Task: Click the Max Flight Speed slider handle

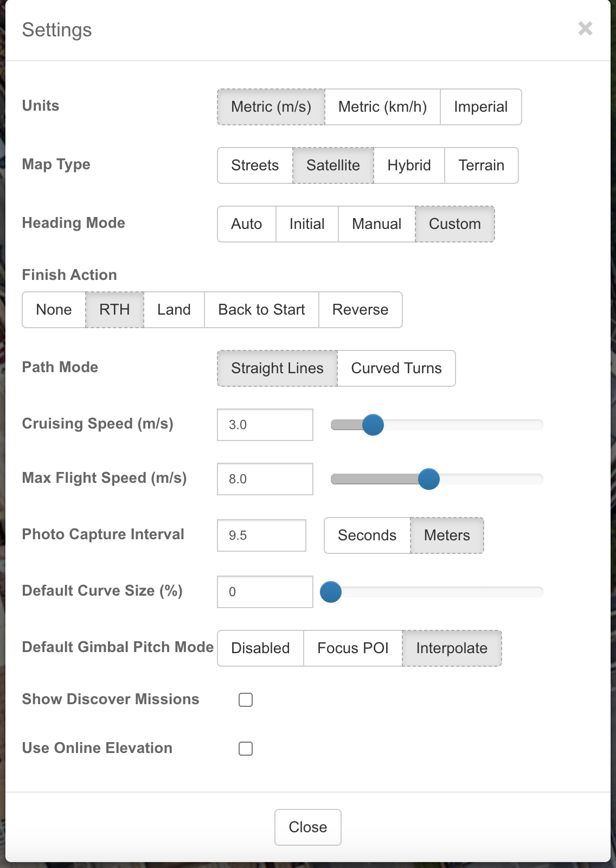Action: pos(429,479)
